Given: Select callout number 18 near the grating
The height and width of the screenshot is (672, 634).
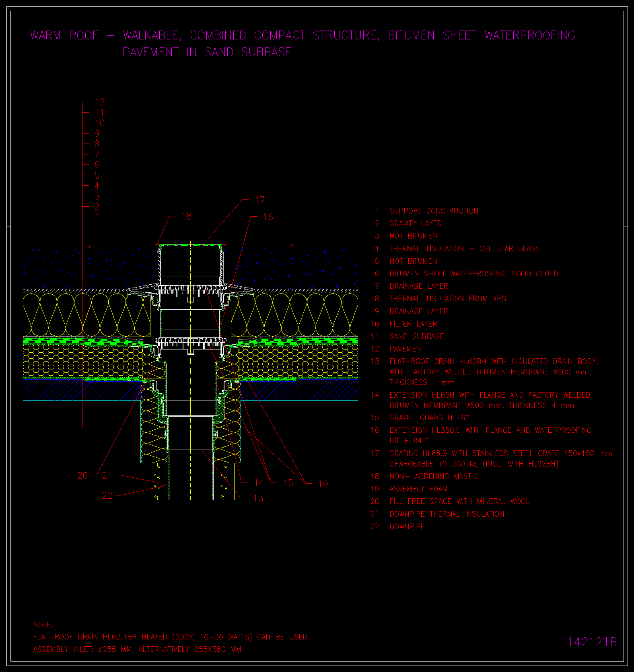Looking at the screenshot, I should (x=187, y=216).
